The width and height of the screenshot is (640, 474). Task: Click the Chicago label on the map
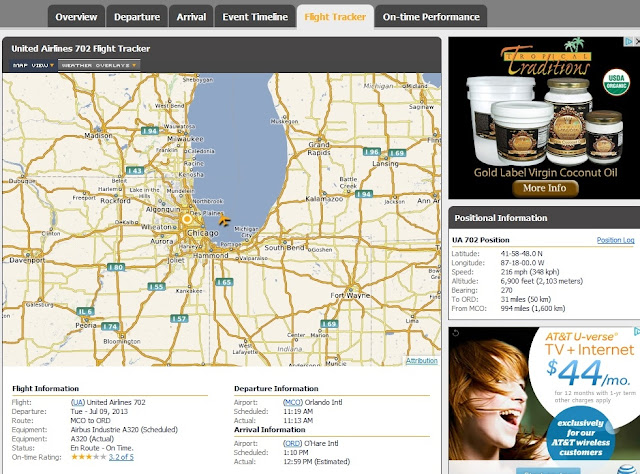click(202, 233)
